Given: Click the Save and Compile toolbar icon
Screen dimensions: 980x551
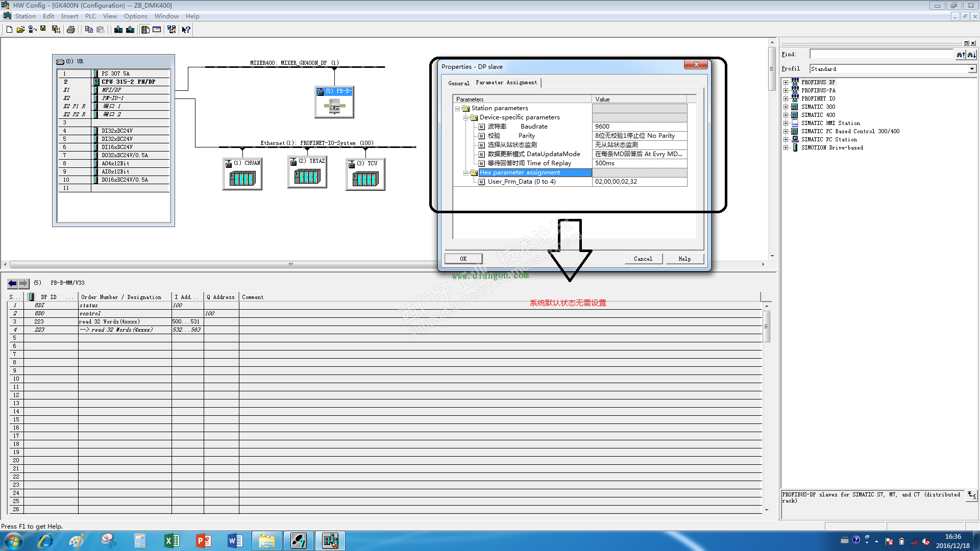Looking at the screenshot, I should [x=56, y=30].
